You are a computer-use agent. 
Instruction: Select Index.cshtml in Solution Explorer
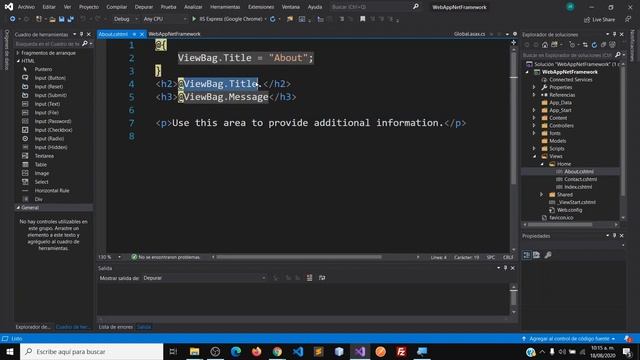click(578, 187)
